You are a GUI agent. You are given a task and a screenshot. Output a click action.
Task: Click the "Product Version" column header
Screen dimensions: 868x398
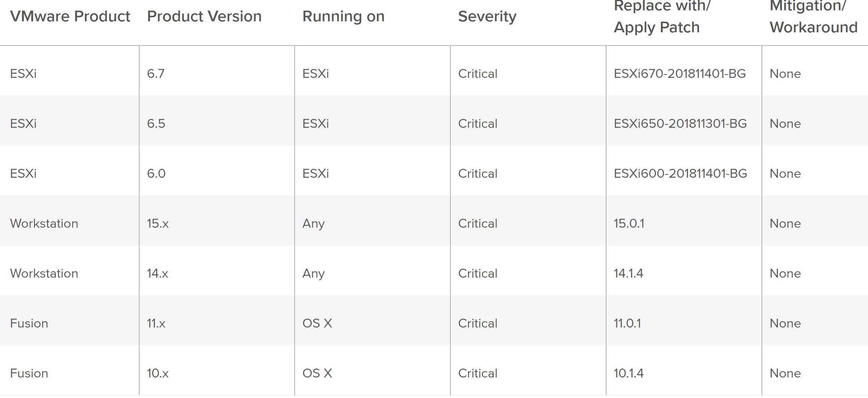pyautogui.click(x=204, y=17)
